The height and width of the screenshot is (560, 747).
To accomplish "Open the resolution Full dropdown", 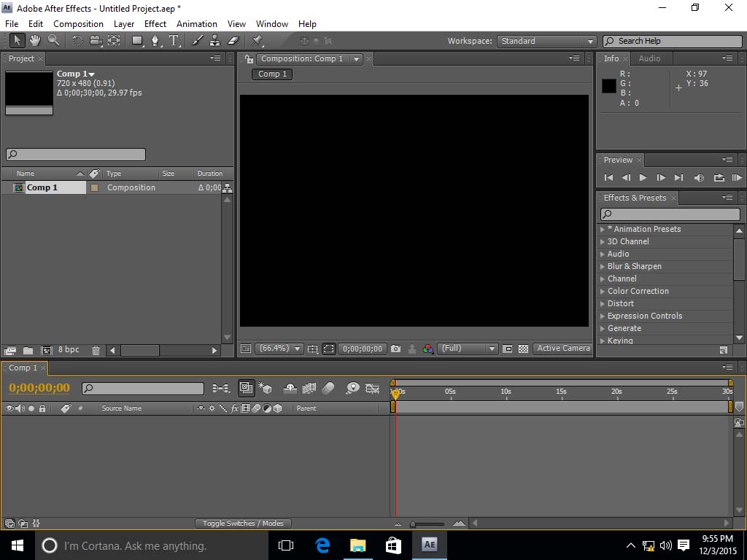I will (x=468, y=349).
